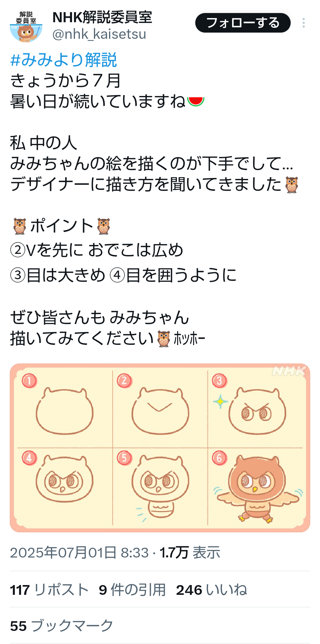The width and height of the screenshot is (320, 644).
Task: Open the NHK解説委員室 profile avatar
Action: pyautogui.click(x=26, y=27)
